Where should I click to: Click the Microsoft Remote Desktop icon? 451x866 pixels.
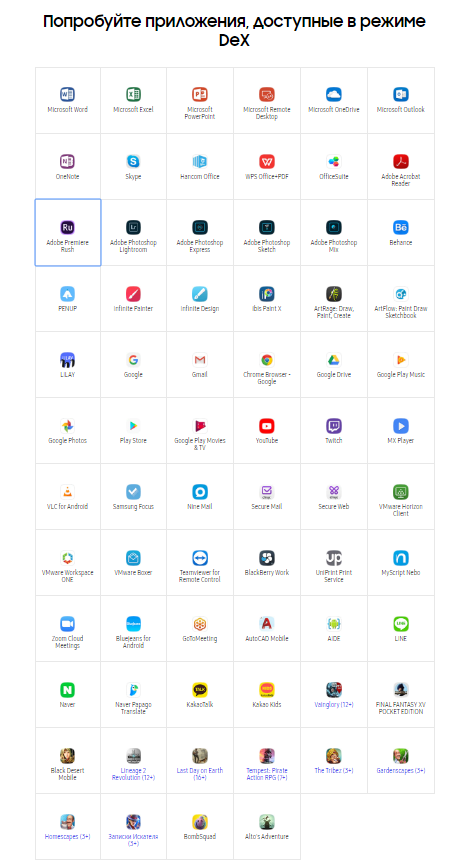pos(267,94)
